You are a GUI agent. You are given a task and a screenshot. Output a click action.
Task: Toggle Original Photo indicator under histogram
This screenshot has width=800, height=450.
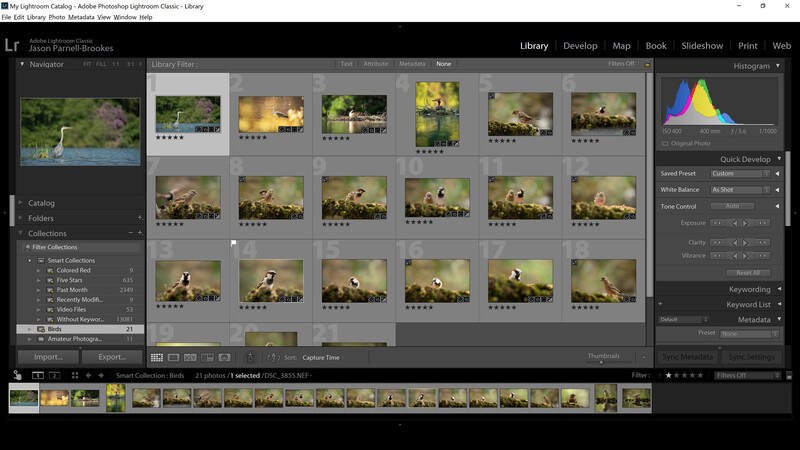665,144
